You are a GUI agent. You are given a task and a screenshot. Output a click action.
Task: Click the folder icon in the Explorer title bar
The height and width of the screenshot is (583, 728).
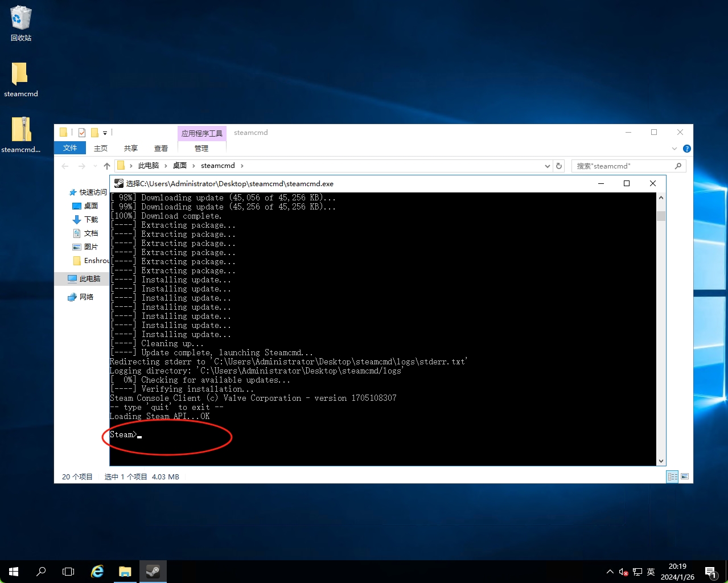[x=64, y=132]
